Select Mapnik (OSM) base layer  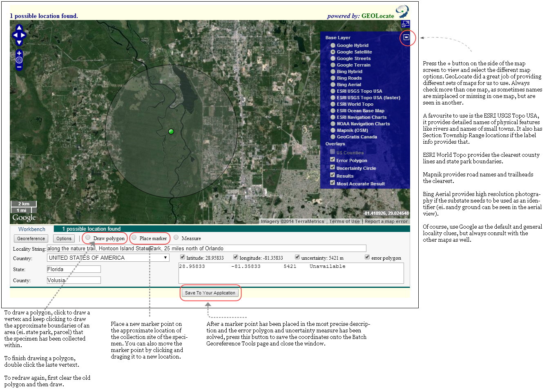point(333,130)
